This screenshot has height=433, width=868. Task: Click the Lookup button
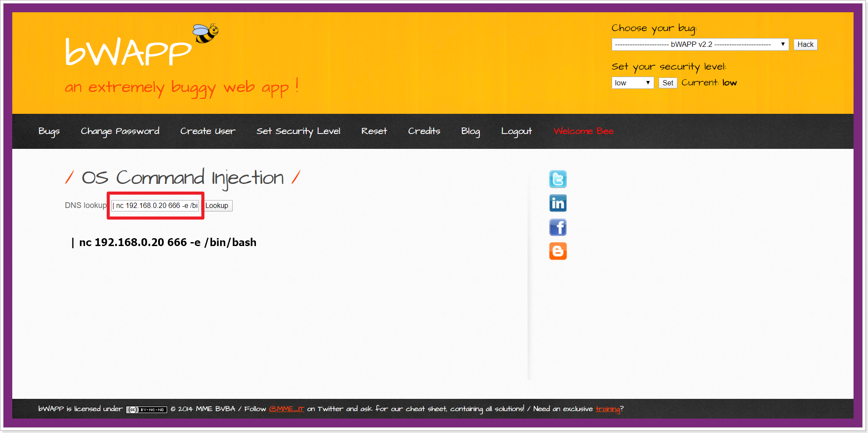[218, 206]
